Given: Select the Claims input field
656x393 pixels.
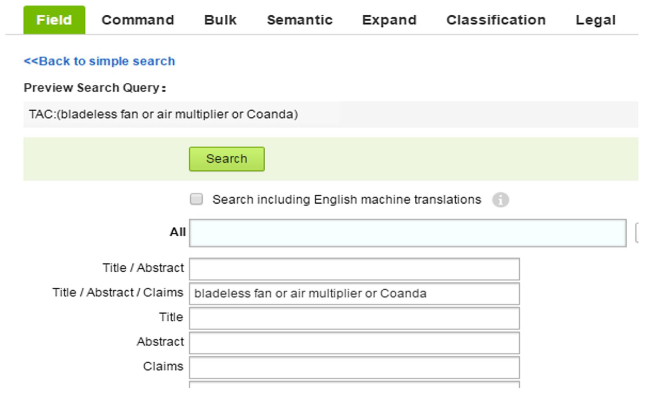Looking at the screenshot, I should click(x=354, y=367).
